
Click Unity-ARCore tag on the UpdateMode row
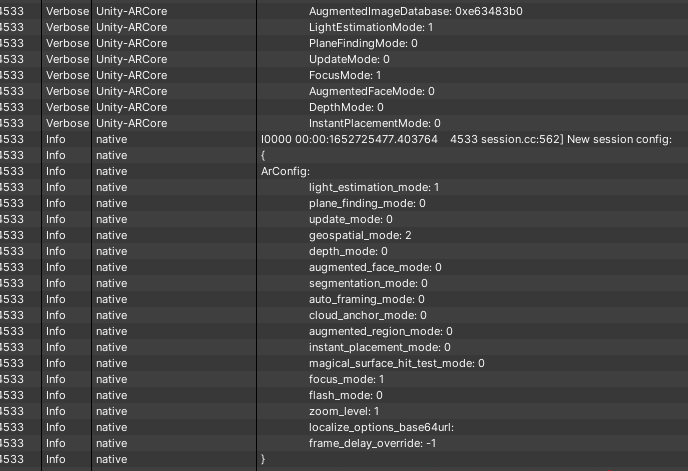point(132,59)
